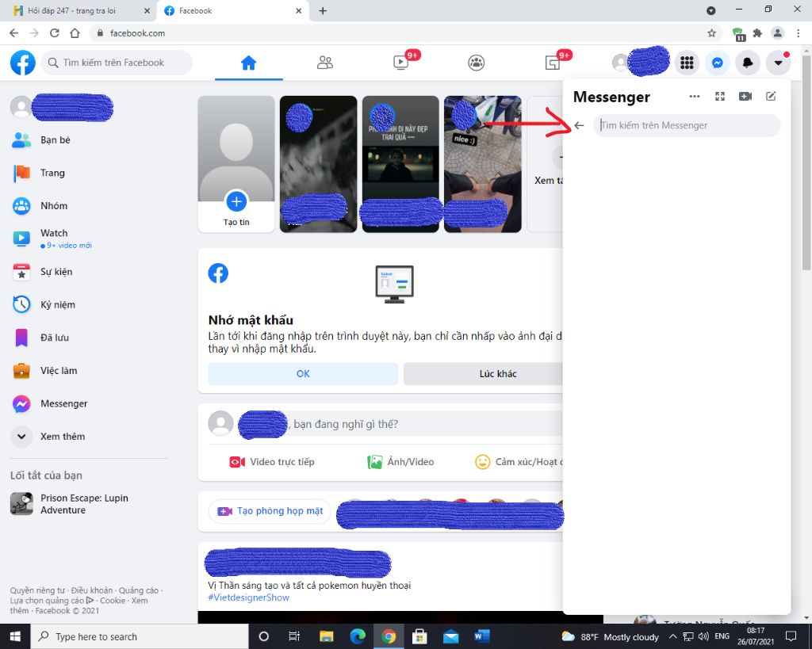
Task: Start Video trực tiếp live video
Action: [x=273, y=462]
